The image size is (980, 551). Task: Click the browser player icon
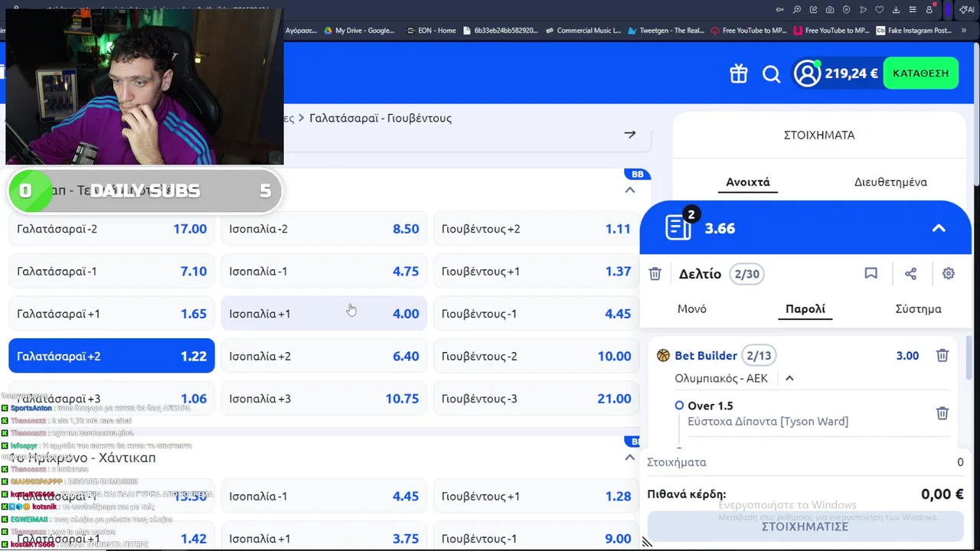pyautogui.click(x=863, y=9)
